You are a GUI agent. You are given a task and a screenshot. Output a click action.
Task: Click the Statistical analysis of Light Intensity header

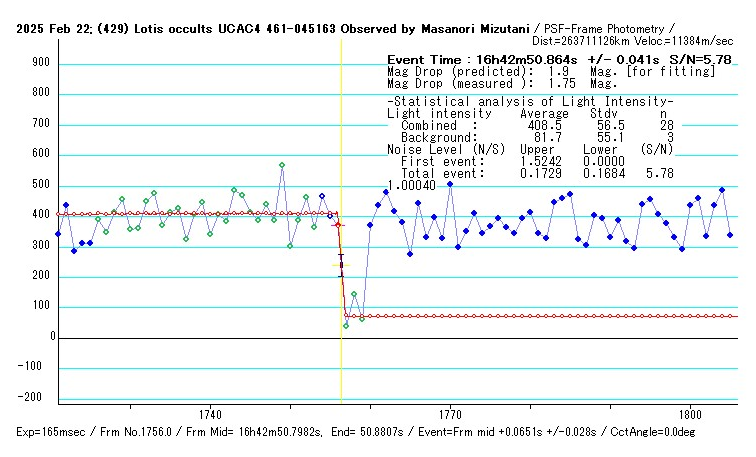[x=530, y=102]
